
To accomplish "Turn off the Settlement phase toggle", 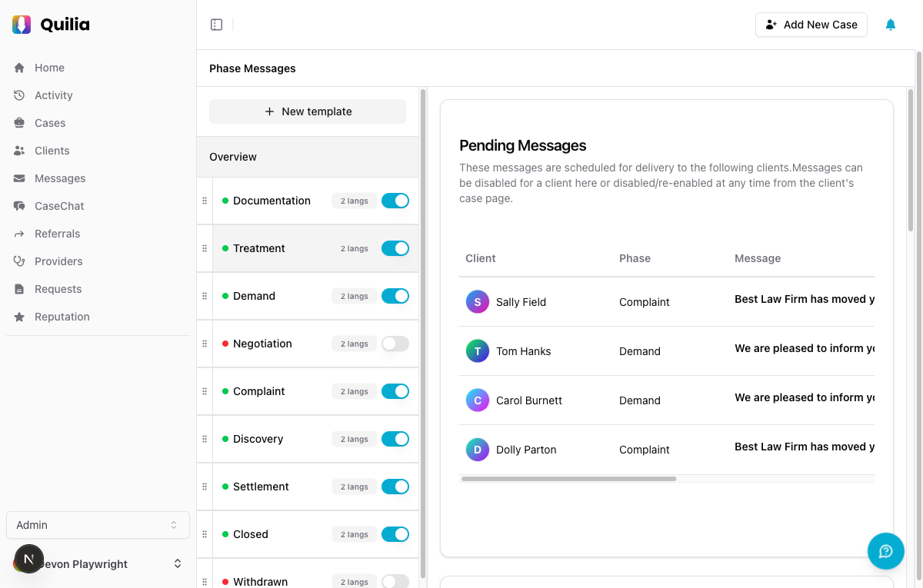I will pyautogui.click(x=395, y=486).
